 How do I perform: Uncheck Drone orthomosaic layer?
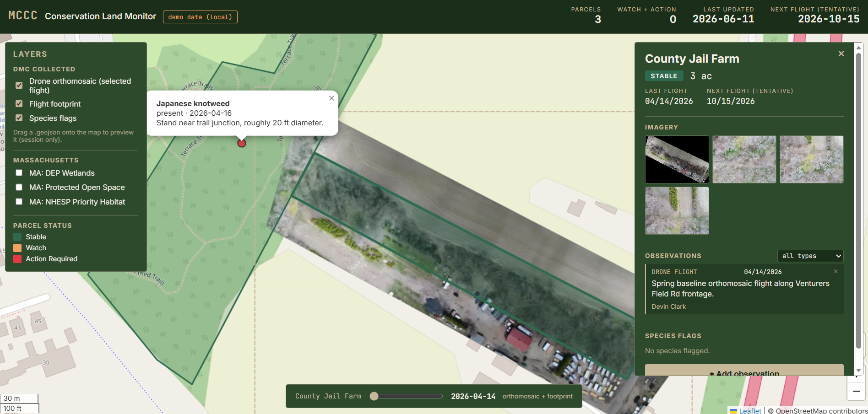pos(19,85)
